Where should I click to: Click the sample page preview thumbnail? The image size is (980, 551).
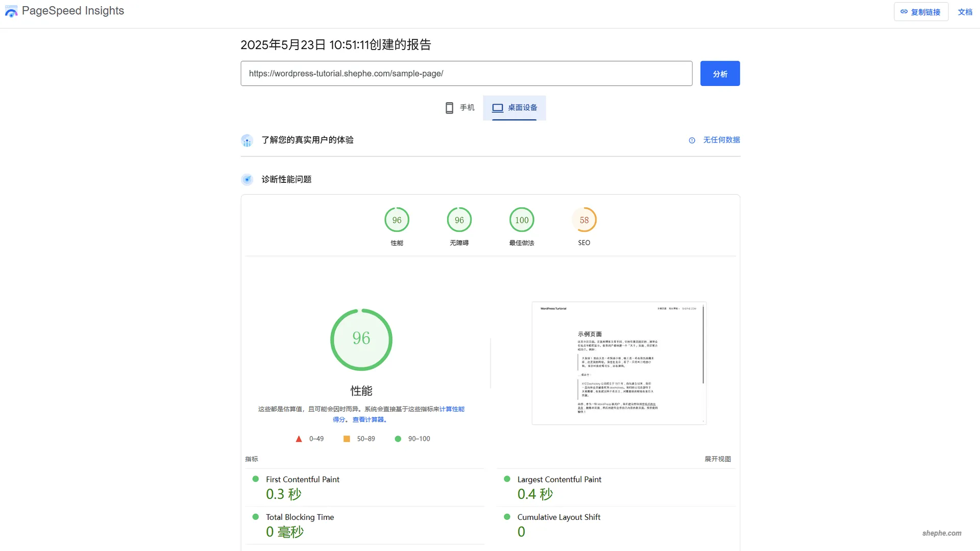click(619, 363)
